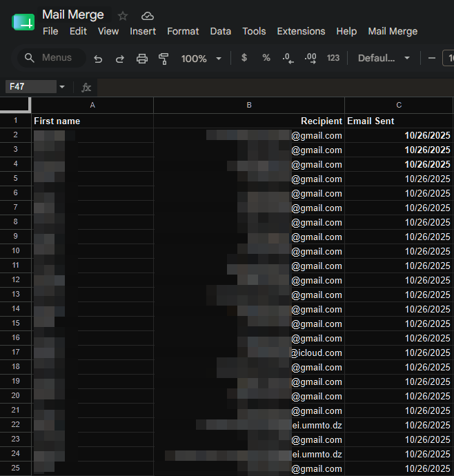Screen dimensions: 454x476
Task: Click the ummto.dz recipient in row 24
Action: 249,454
